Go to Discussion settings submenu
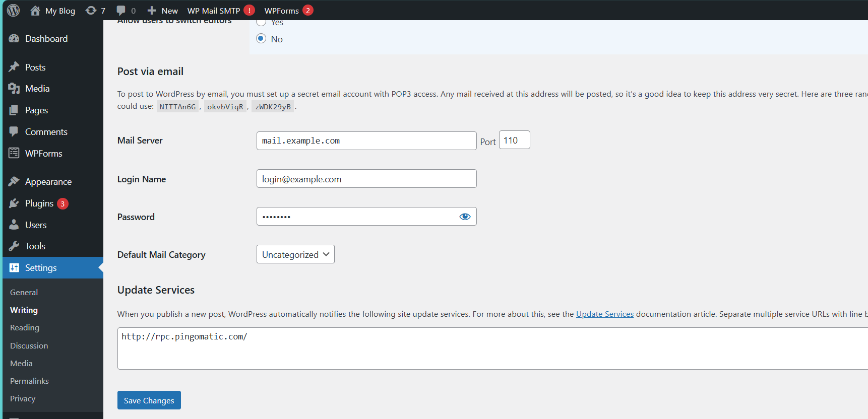Image resolution: width=868 pixels, height=419 pixels. [29, 345]
